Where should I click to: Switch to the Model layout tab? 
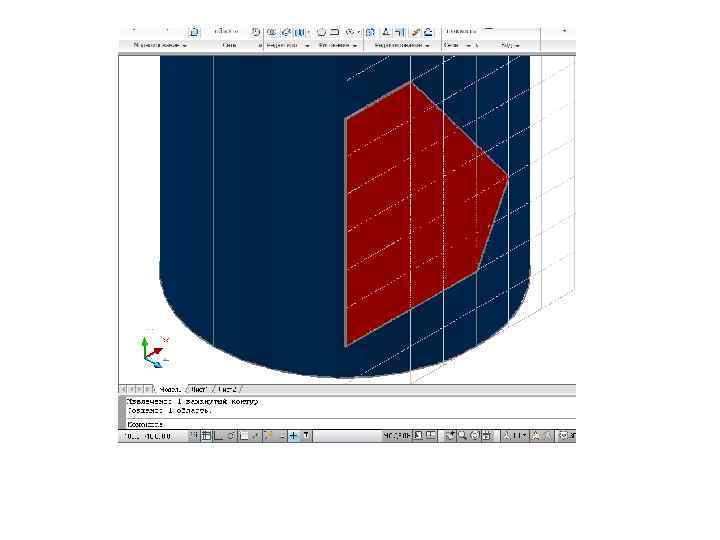pos(169,389)
